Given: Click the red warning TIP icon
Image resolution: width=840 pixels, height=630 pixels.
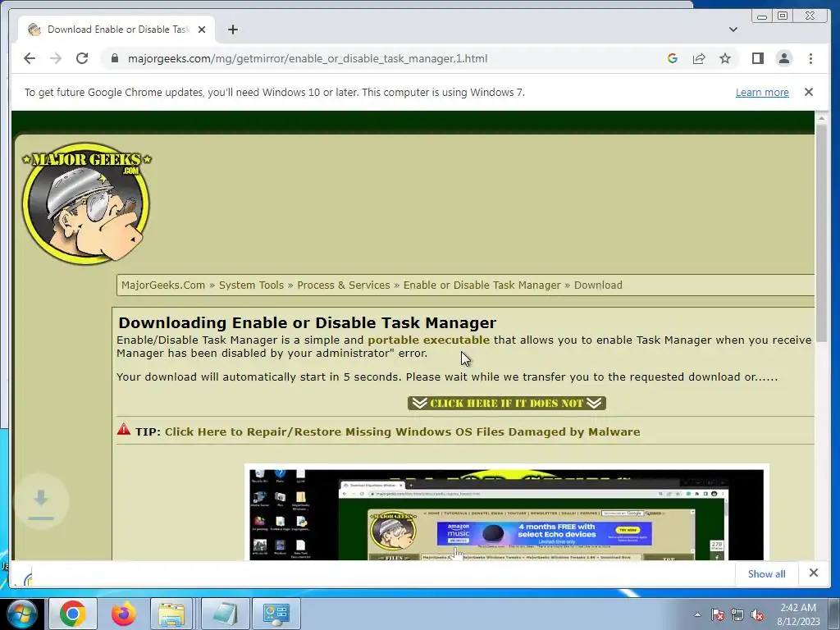Looking at the screenshot, I should pyautogui.click(x=124, y=429).
